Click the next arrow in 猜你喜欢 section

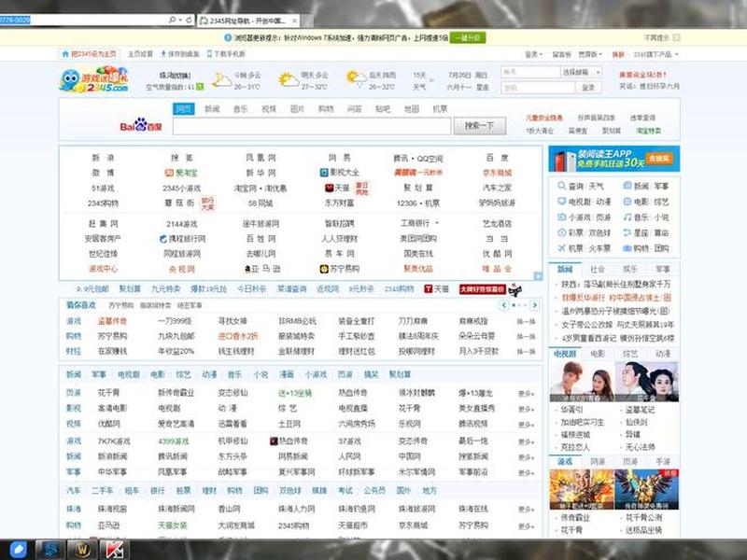[x=534, y=305]
